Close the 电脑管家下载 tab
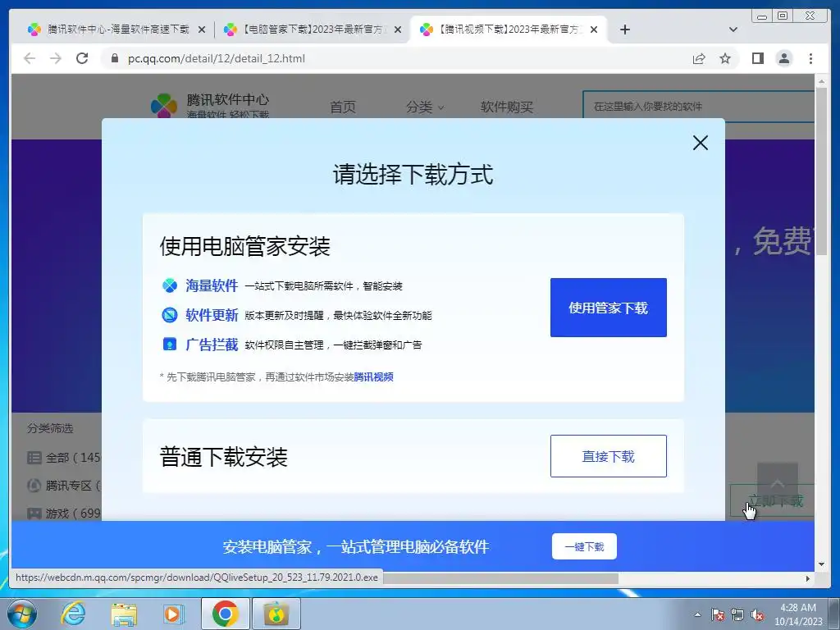840x630 pixels. 398,30
